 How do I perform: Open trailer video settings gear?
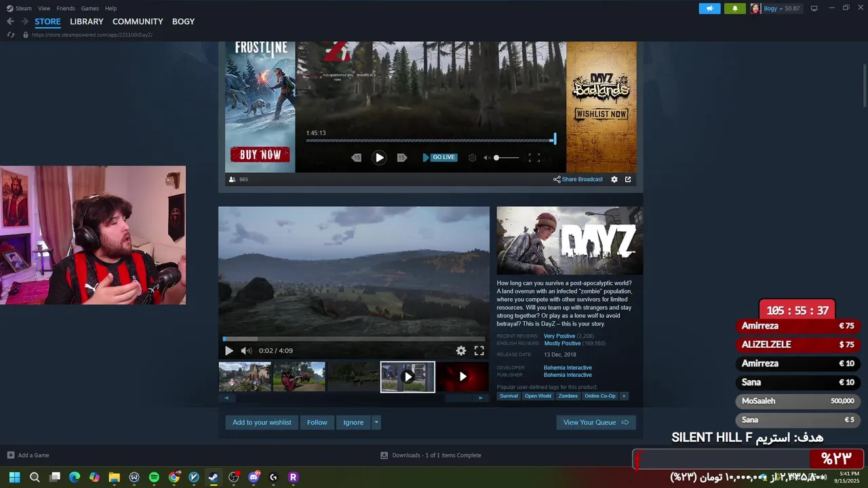click(x=461, y=350)
